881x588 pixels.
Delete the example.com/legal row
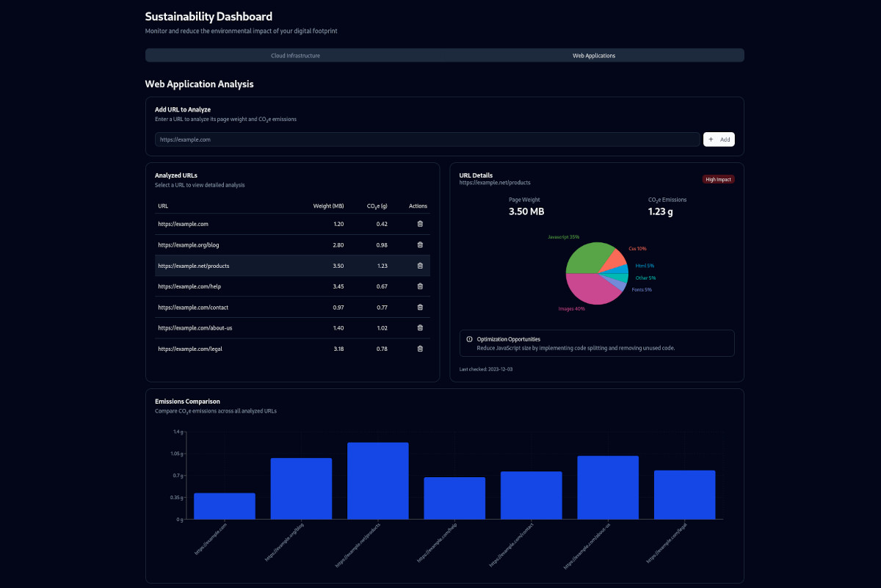coord(420,349)
